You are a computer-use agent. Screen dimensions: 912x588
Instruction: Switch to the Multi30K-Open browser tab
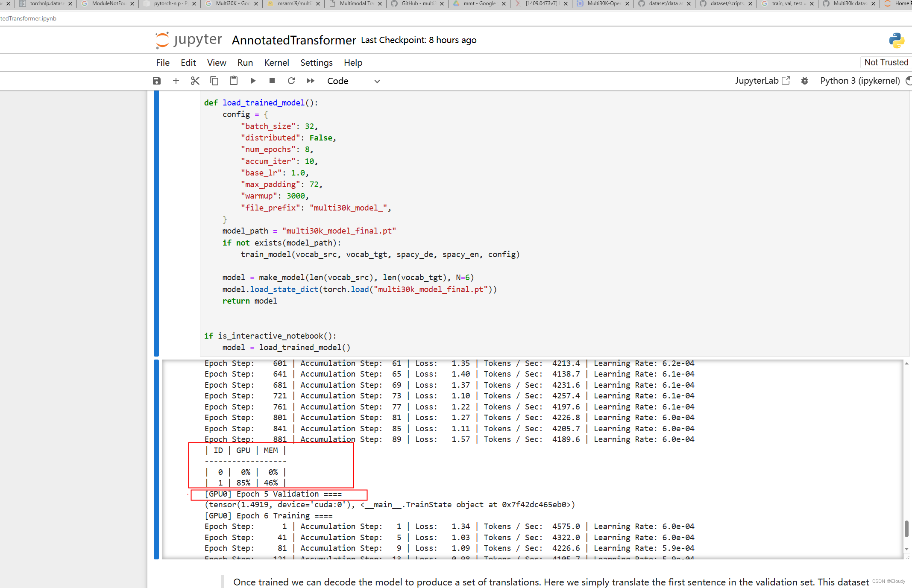603,3
